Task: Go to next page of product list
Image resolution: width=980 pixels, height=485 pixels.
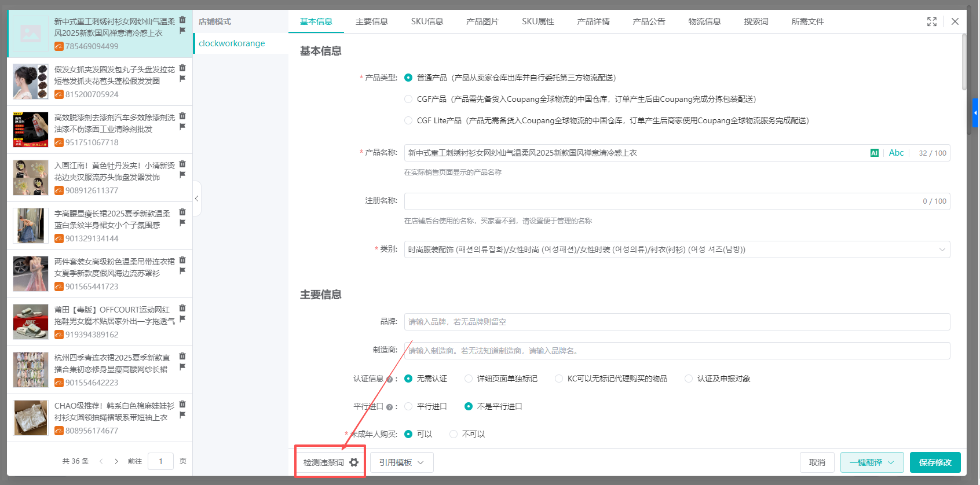Action: (x=116, y=461)
